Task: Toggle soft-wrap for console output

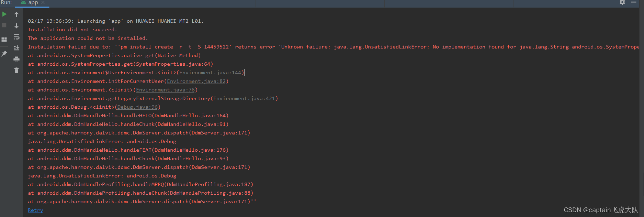Action: tap(16, 37)
